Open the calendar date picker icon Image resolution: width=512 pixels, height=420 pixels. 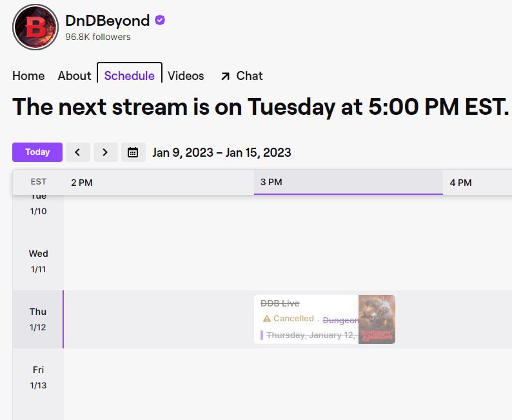[133, 152]
